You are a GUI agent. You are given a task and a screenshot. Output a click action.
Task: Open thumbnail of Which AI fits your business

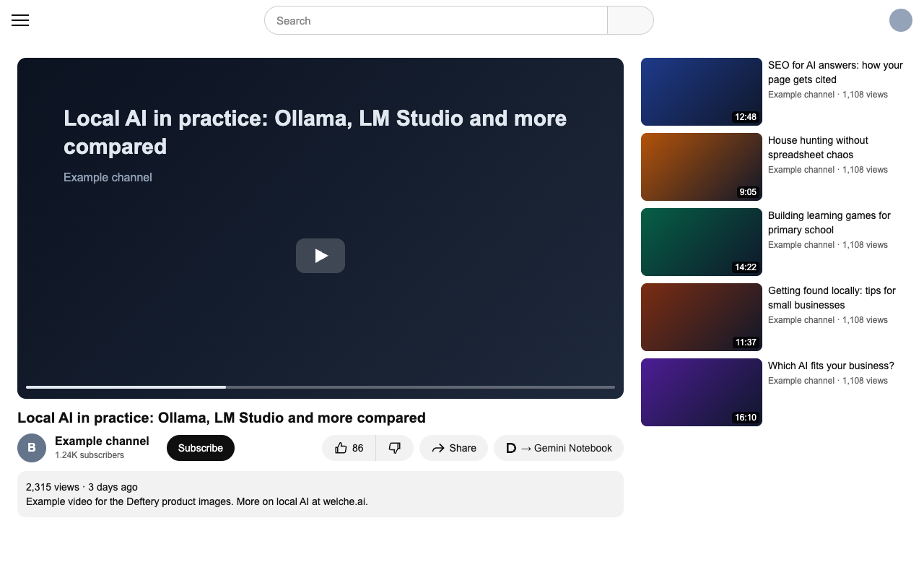click(702, 392)
